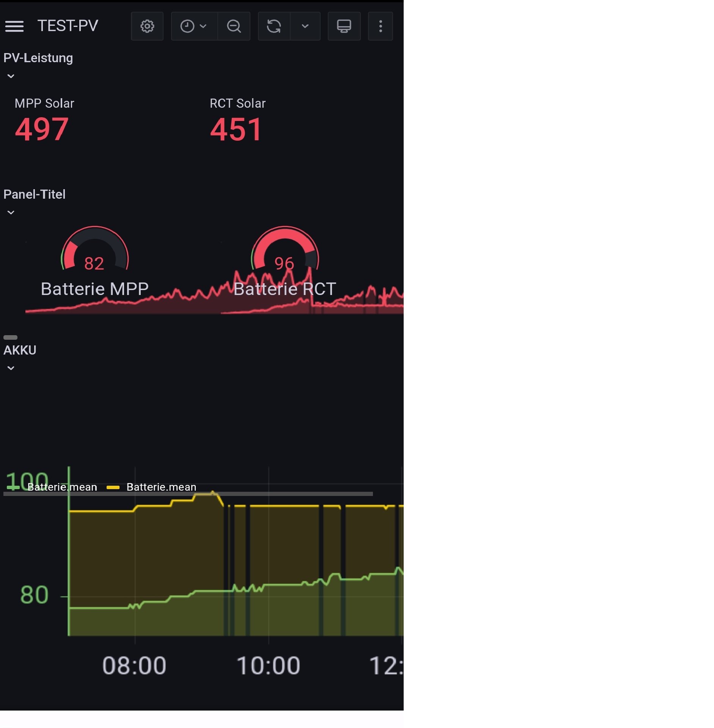Click the MPP Solar value 497
Screen dimensions: 714x728
pos(42,129)
